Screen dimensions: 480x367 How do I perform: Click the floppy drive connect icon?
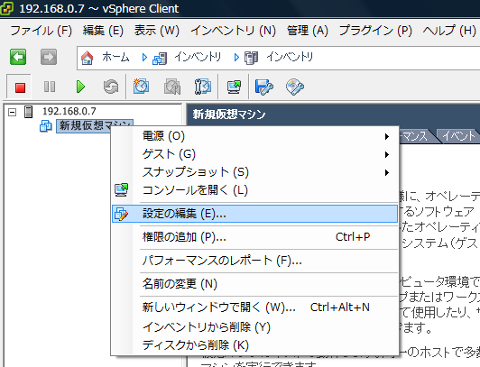coord(264,87)
